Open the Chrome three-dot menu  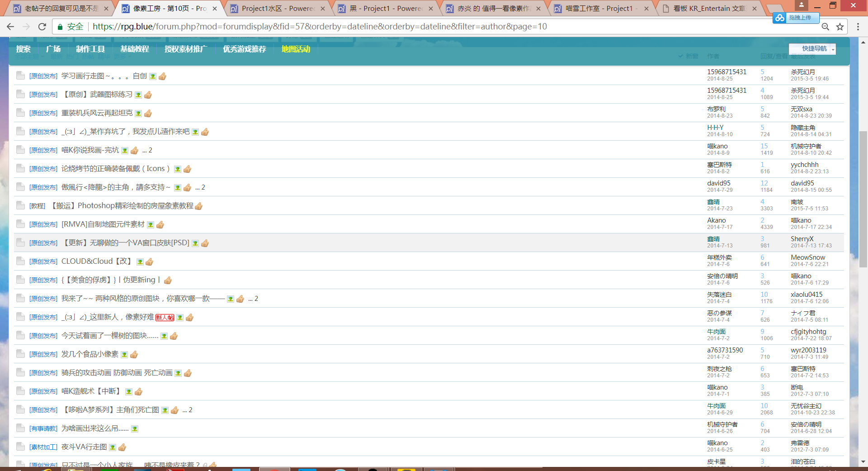(858, 27)
